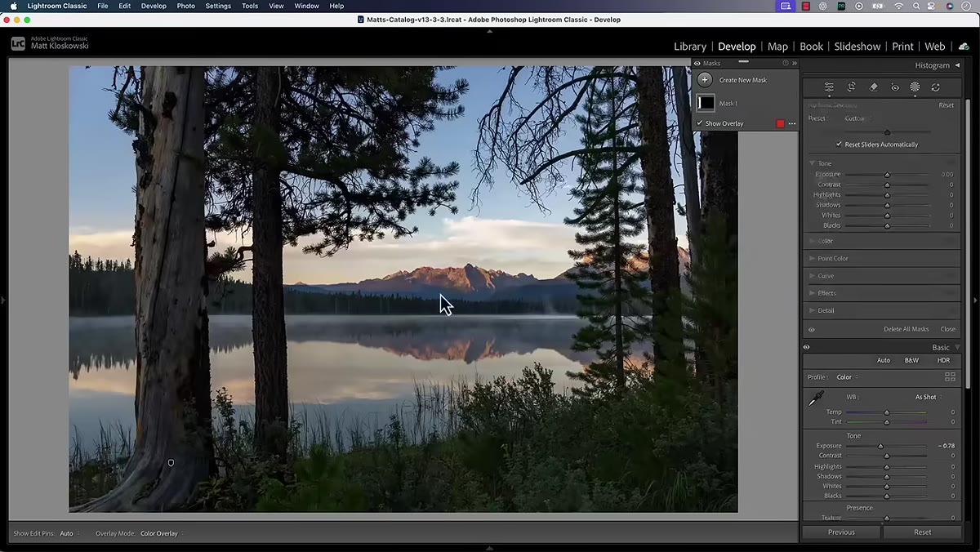
Task: Open the Settings menu
Action: tap(218, 6)
